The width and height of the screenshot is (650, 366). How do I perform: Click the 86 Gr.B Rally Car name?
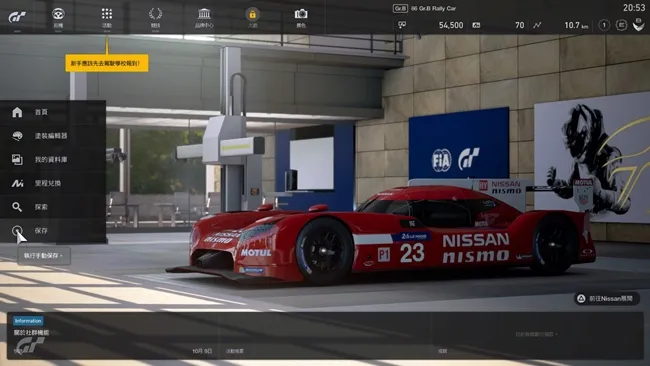tap(434, 8)
